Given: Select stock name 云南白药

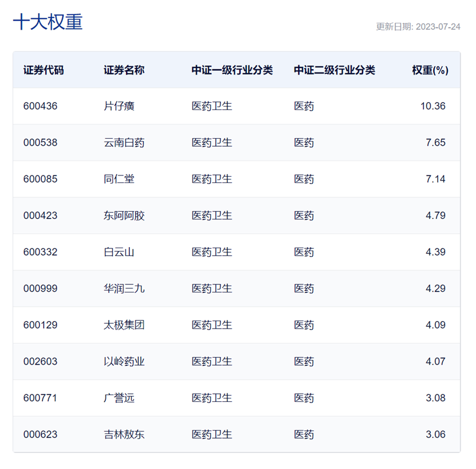Looking at the screenshot, I should click(124, 143).
